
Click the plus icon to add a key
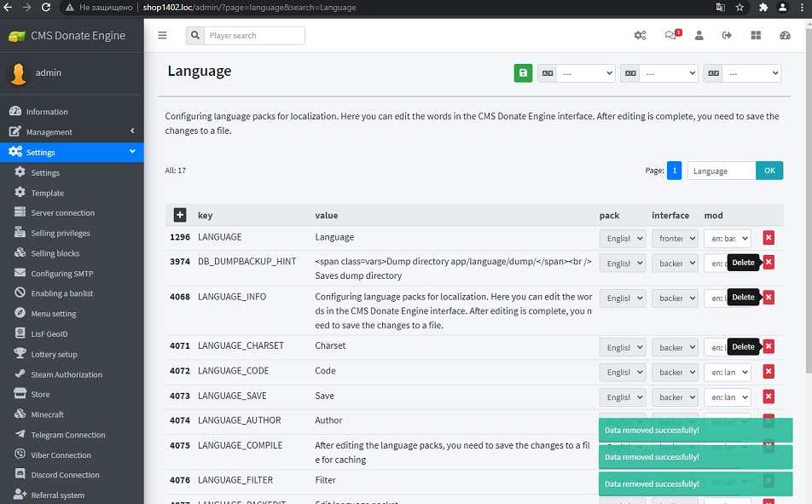179,215
